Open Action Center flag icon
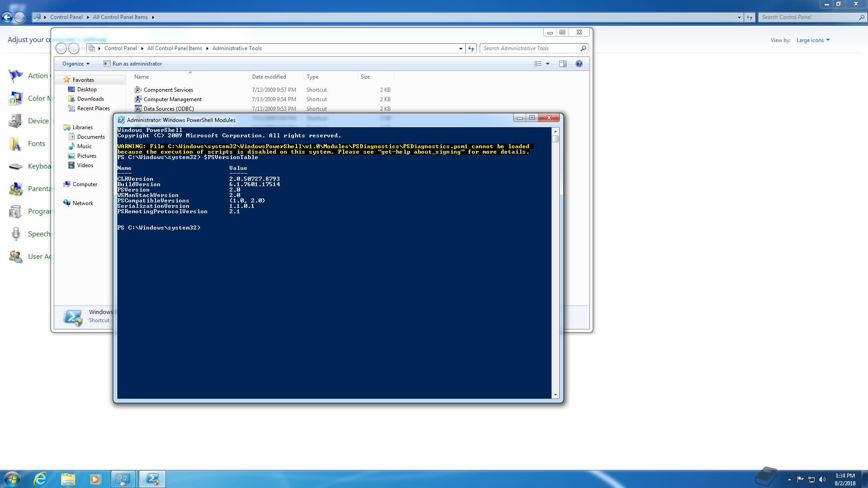Image resolution: width=868 pixels, height=488 pixels. coord(15,76)
